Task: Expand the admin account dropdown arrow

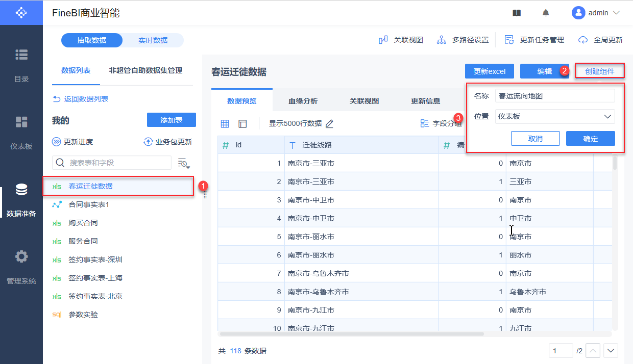Action: 616,13
